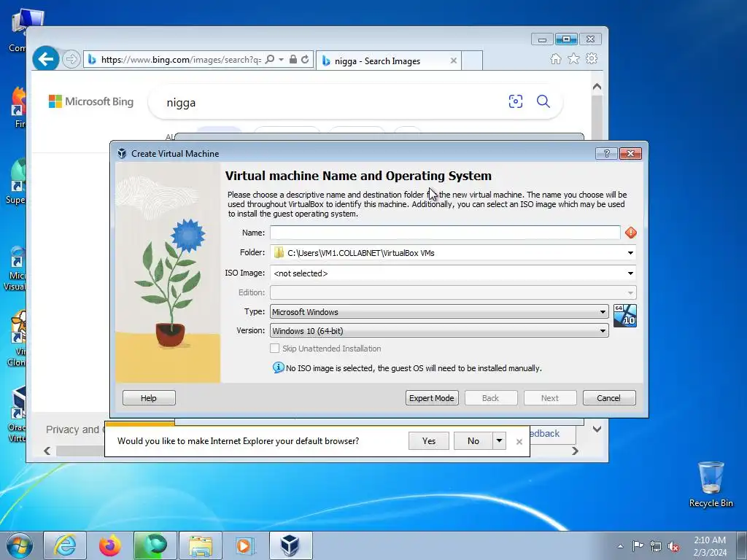The image size is (747, 560).
Task: Click the Action Center flag tray icon
Action: click(x=638, y=546)
